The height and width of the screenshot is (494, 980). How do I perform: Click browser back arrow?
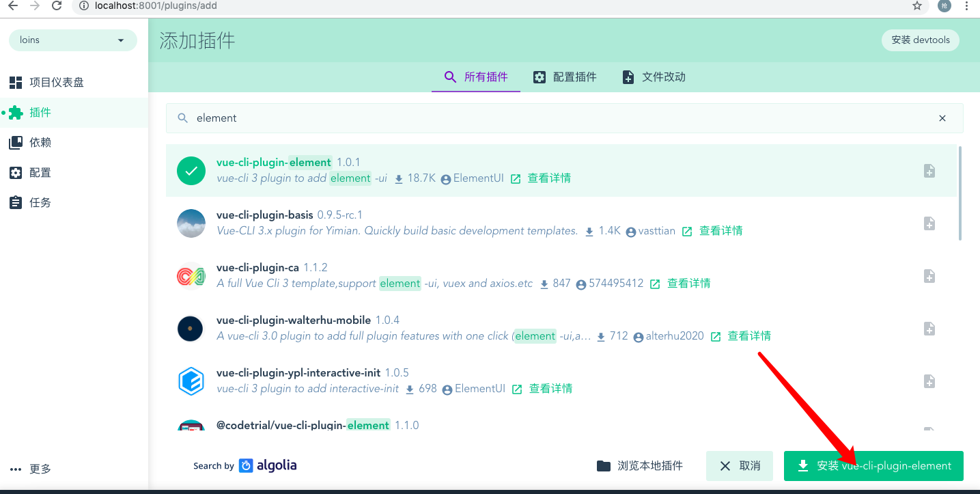[x=12, y=5]
